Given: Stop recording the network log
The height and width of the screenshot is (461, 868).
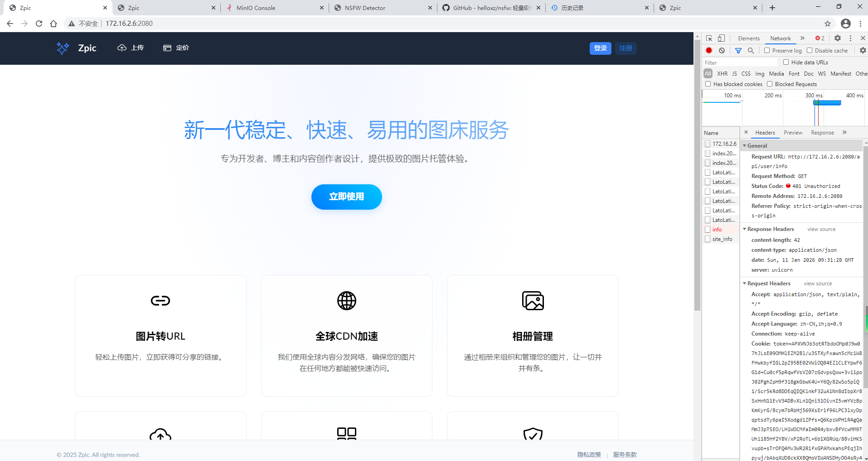Looking at the screenshot, I should 709,50.
